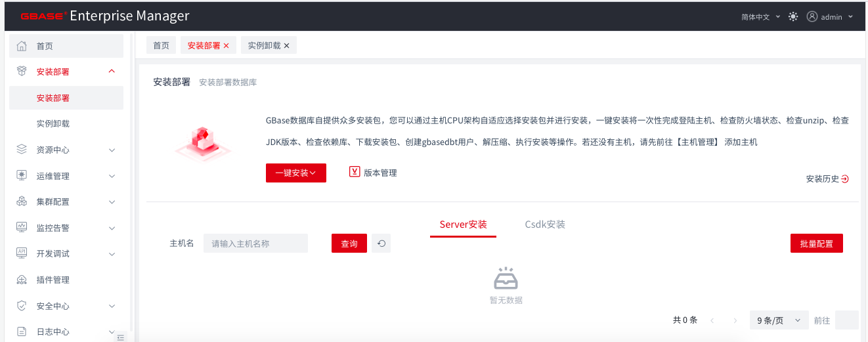Click the 共 0 条 total count text
Viewport: 868px width, 342px height.
685,320
